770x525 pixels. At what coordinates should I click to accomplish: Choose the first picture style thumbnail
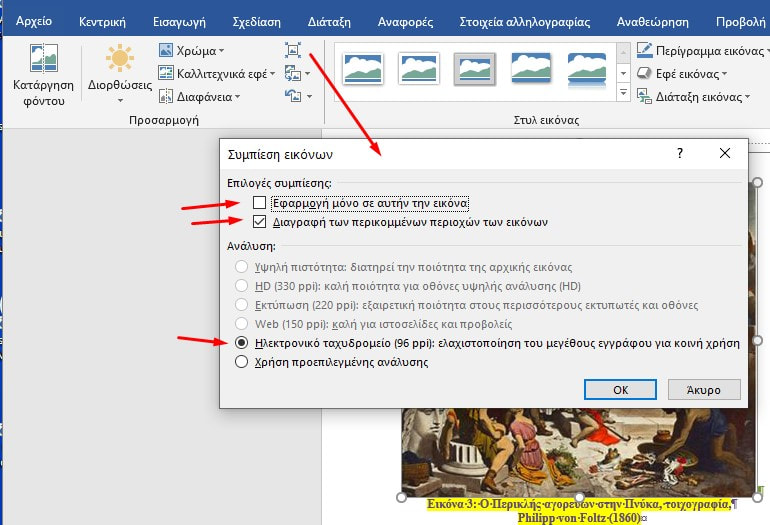click(x=364, y=68)
